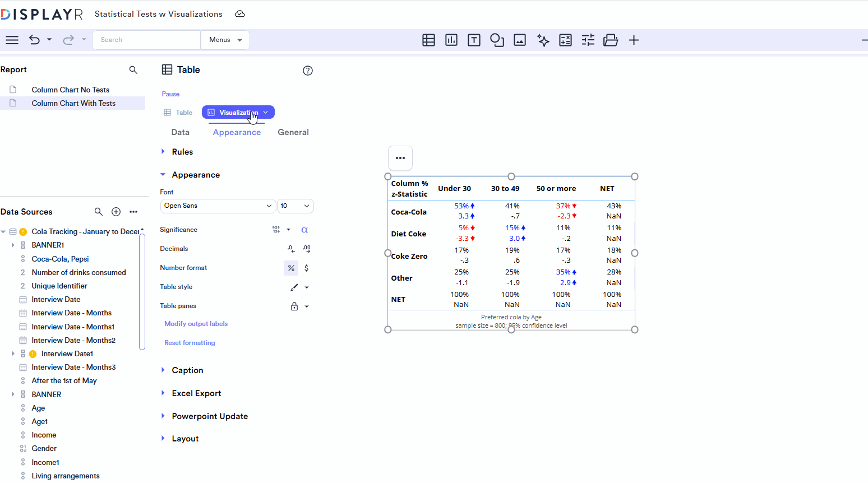The image size is (868, 484).
Task: Open the AI sparkle tool
Action: [543, 40]
